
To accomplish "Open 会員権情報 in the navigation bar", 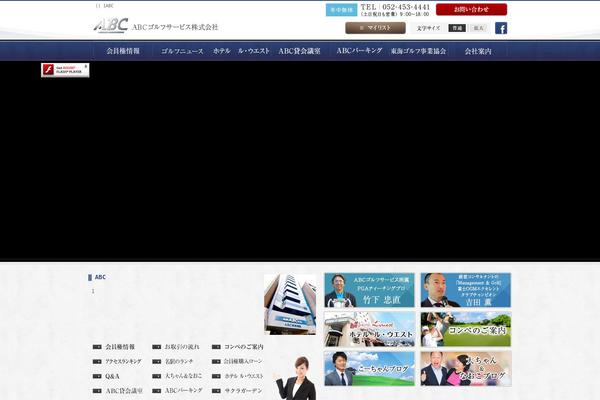I will pos(123,51).
